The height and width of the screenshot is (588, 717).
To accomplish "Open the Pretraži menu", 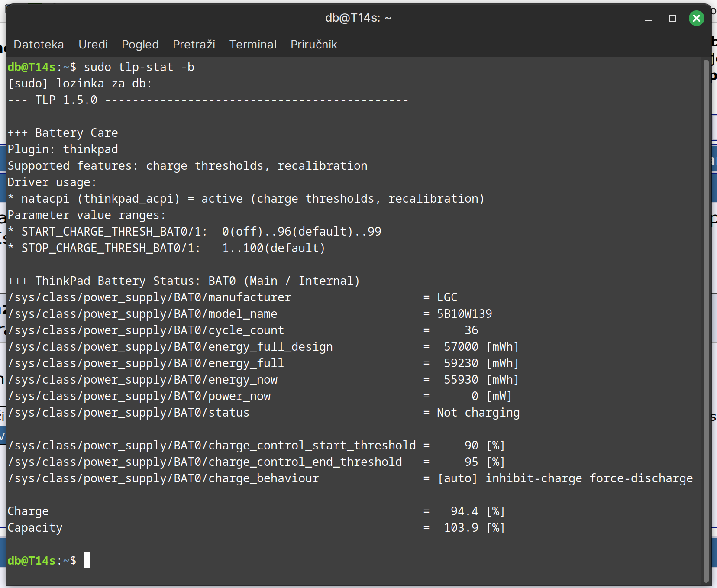I will (x=194, y=45).
